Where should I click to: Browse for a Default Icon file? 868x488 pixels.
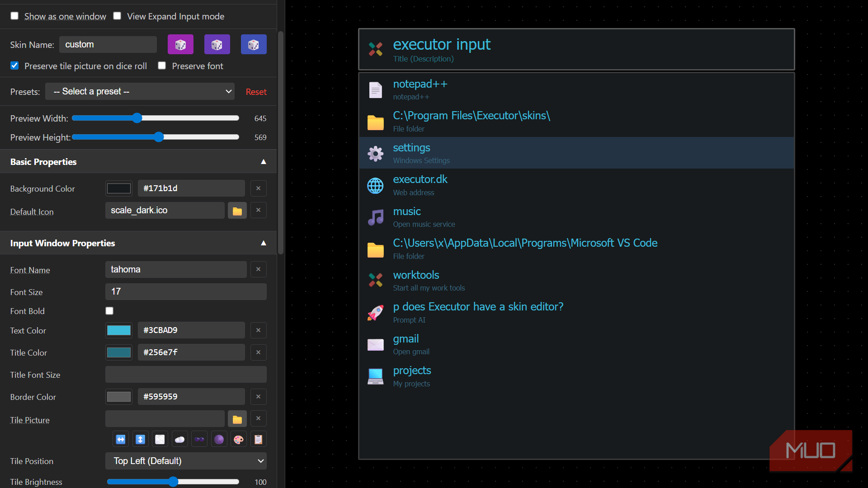point(237,211)
